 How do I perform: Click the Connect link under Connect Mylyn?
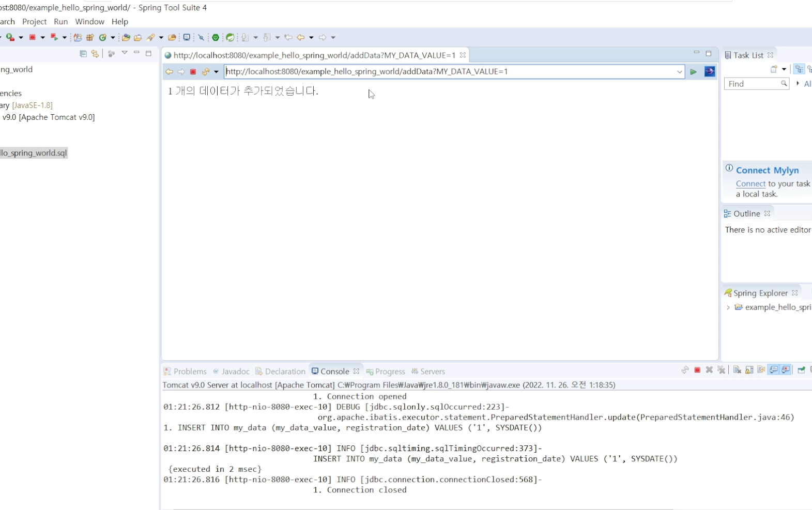(750, 184)
